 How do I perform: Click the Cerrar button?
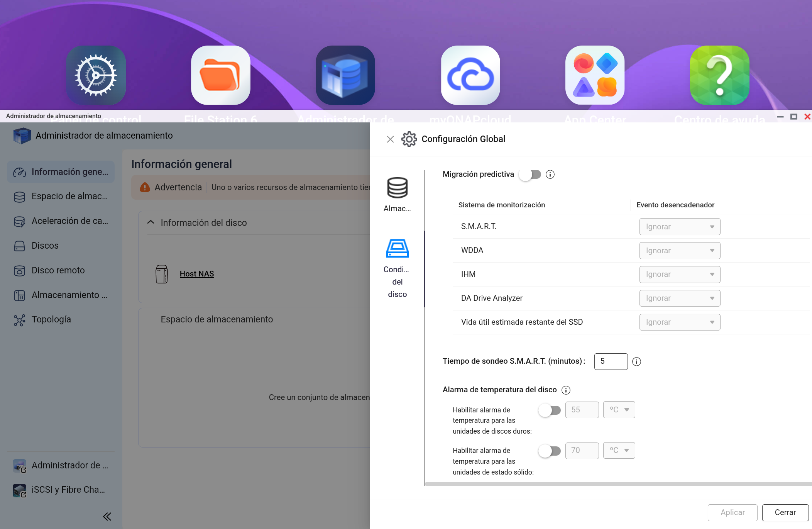(785, 512)
